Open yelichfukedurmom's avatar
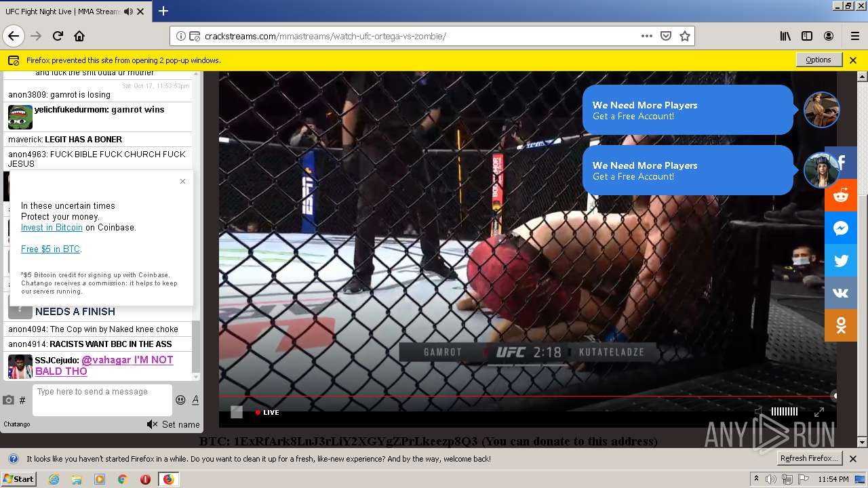The image size is (868, 488). click(20, 117)
